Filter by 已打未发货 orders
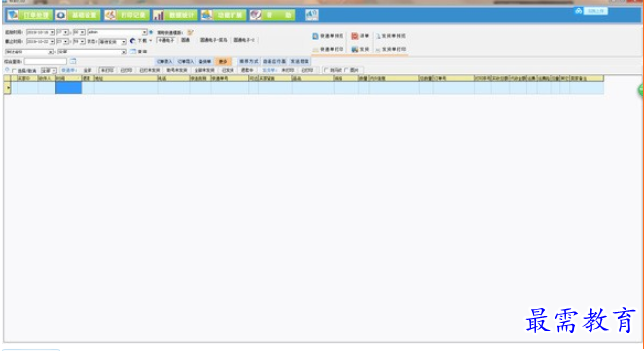Screen dimensions: 644x351 pos(150,70)
